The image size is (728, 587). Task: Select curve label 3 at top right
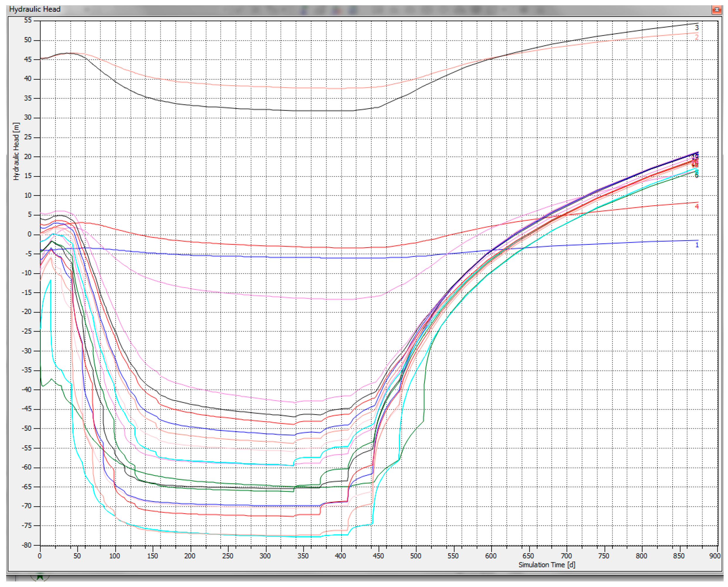[697, 28]
